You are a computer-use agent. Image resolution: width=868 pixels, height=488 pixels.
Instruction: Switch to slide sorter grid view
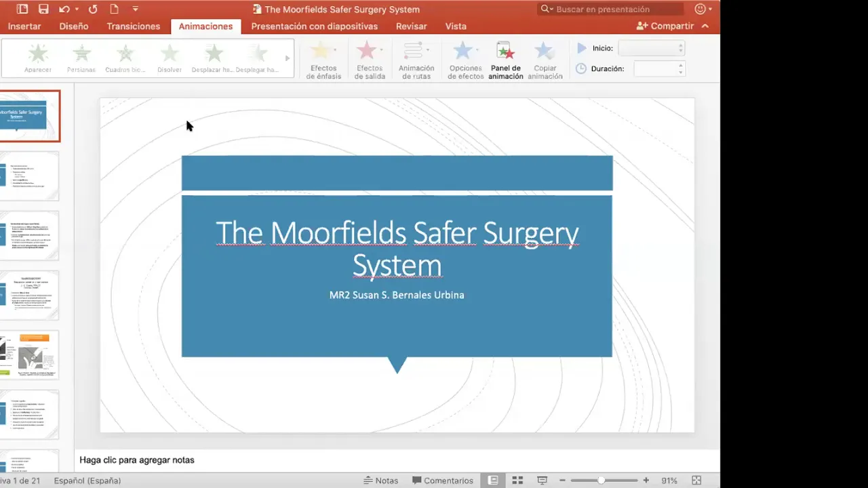[517, 481]
